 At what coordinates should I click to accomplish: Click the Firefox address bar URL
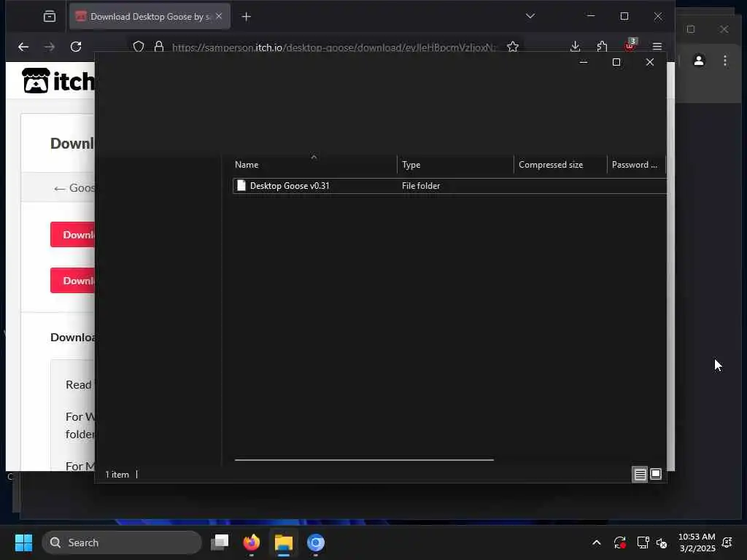coord(333,47)
